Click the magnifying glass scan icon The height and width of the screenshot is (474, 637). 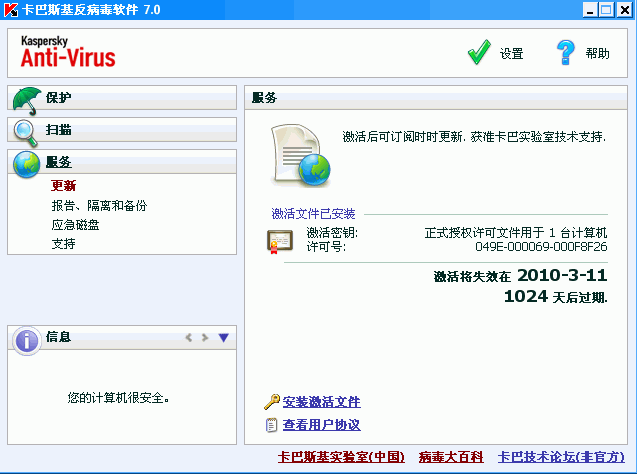[26, 133]
